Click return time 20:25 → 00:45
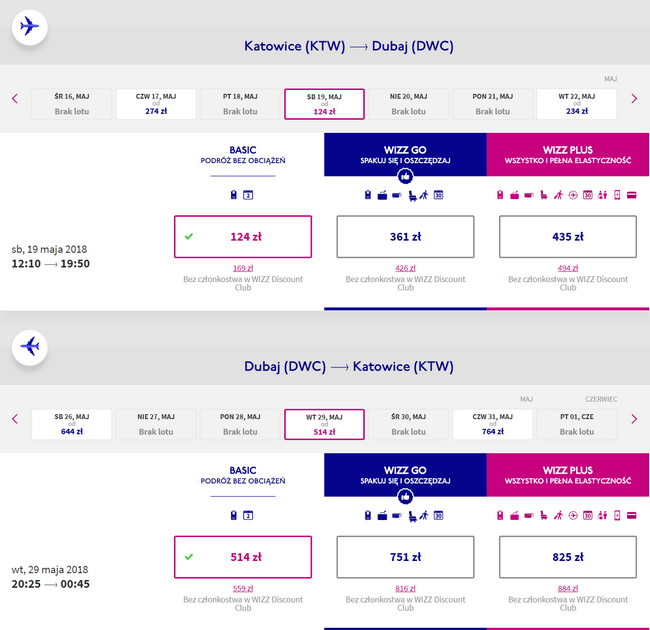The width and height of the screenshot is (650, 630). tap(51, 584)
